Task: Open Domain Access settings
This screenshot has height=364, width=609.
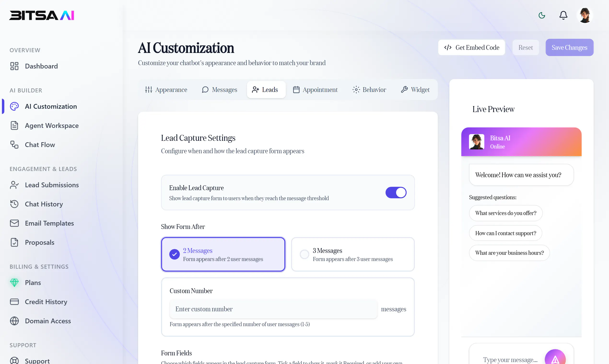Action: [40, 321]
